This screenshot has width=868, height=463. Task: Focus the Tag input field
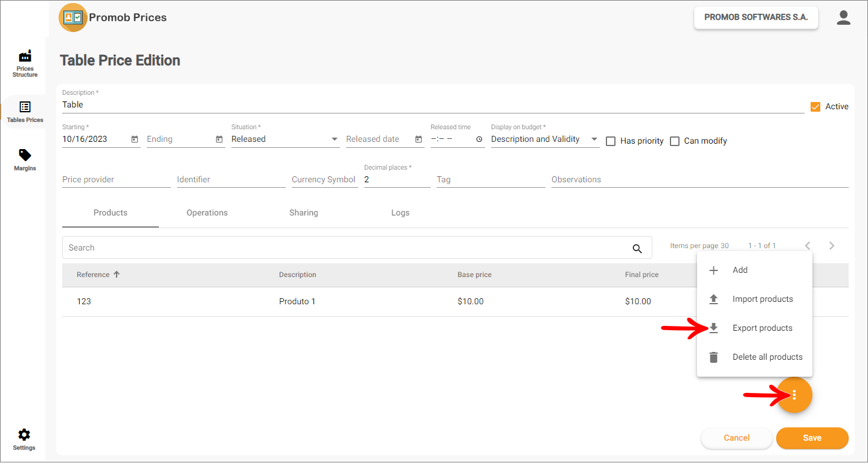tap(491, 180)
